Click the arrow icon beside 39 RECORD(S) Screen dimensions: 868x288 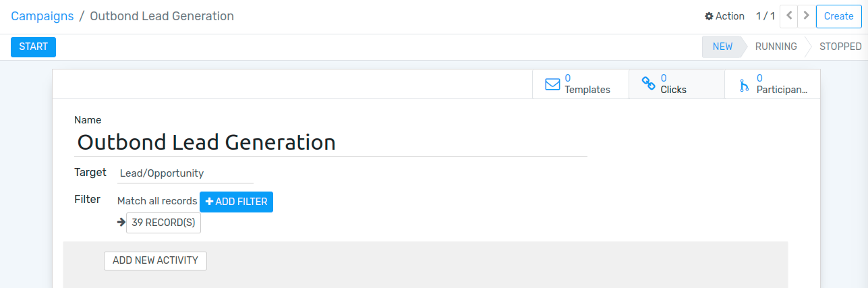(x=121, y=222)
